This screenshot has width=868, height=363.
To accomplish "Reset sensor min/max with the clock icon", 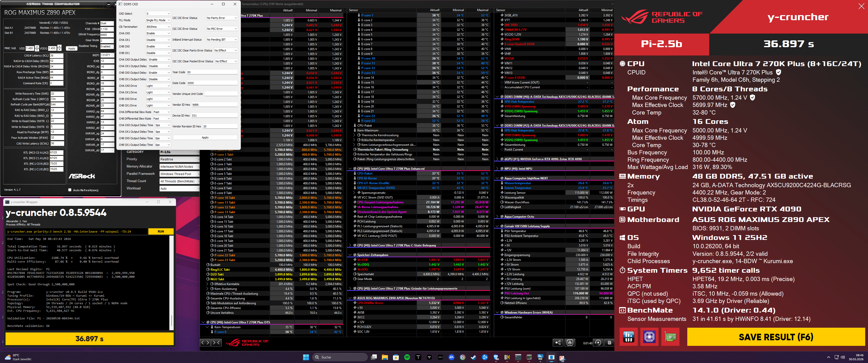I will [x=598, y=343].
